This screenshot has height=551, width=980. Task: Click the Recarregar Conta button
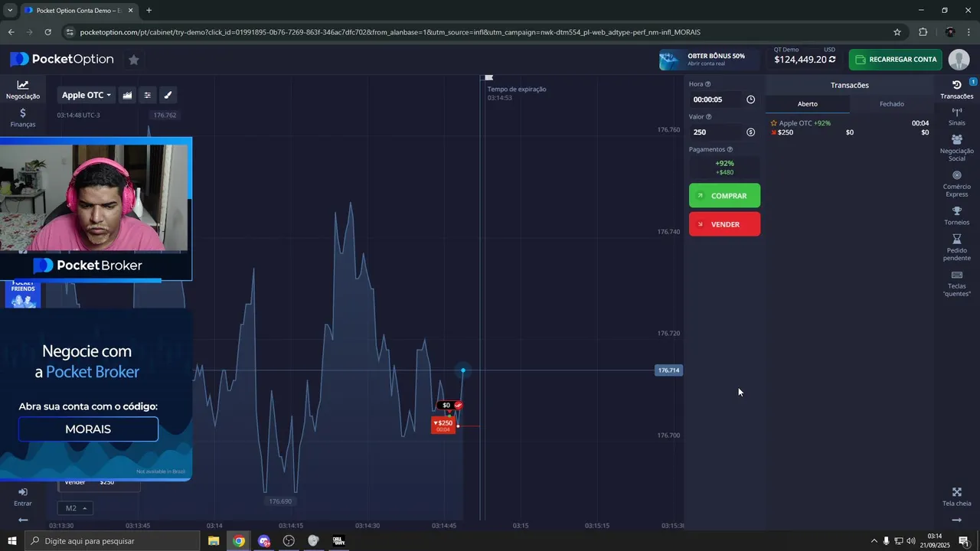tap(895, 60)
